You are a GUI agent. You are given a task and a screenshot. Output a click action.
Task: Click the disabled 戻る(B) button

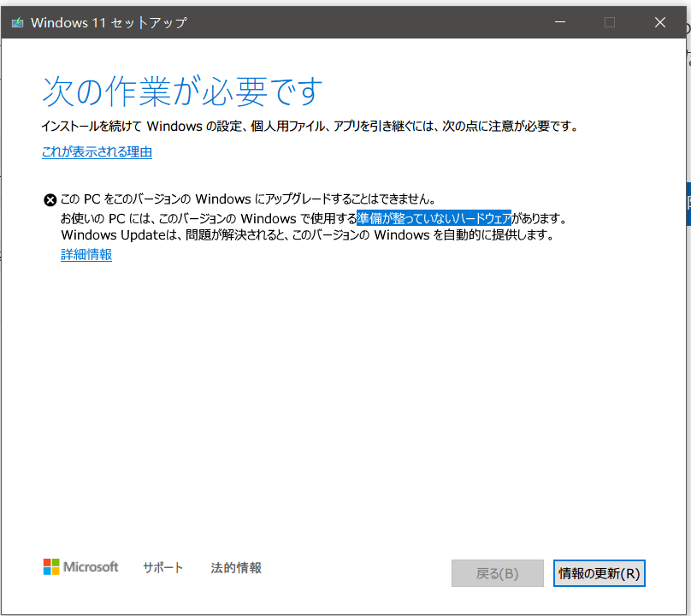coord(498,573)
